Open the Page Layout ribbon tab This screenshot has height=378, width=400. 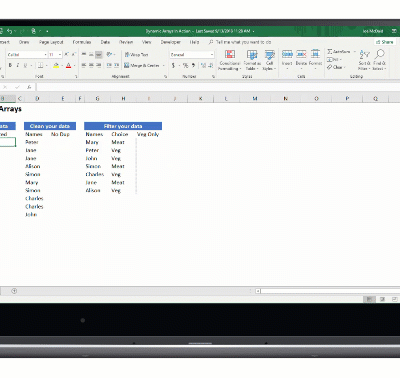(51, 42)
